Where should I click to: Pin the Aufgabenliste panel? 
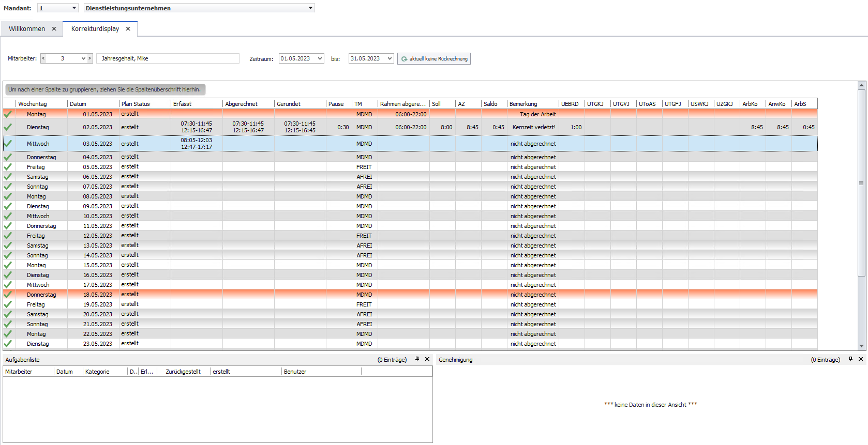point(417,359)
